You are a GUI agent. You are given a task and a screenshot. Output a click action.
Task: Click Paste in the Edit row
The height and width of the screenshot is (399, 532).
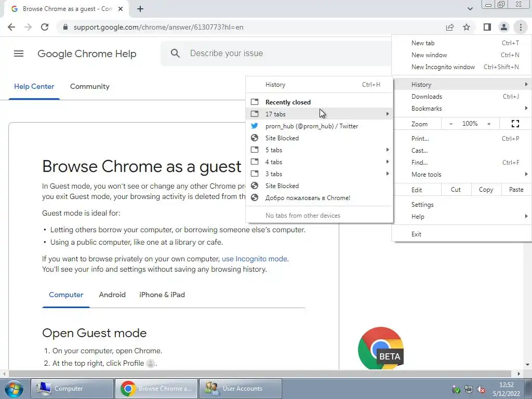[516, 190]
